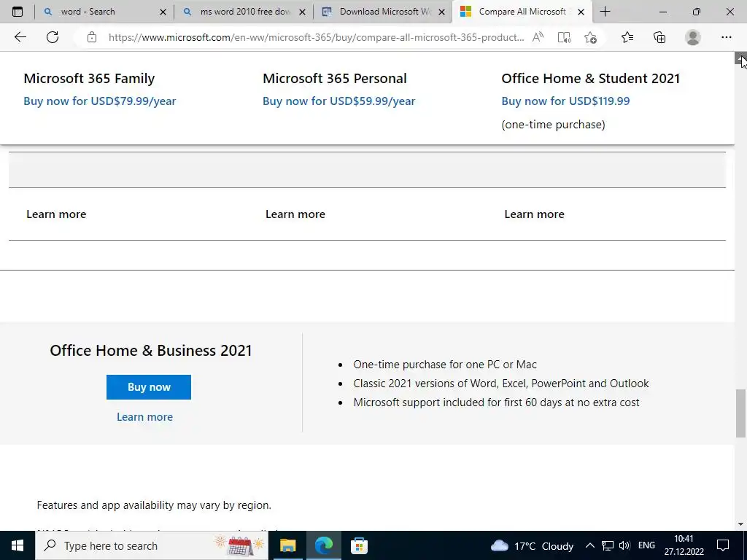Open Learn more under Microsoft 365 Personal
The height and width of the screenshot is (560, 747).
point(295,214)
